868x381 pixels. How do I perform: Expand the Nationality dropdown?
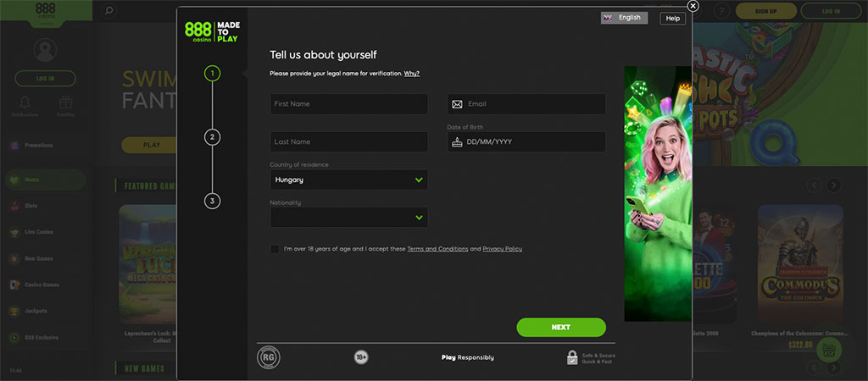click(x=348, y=218)
